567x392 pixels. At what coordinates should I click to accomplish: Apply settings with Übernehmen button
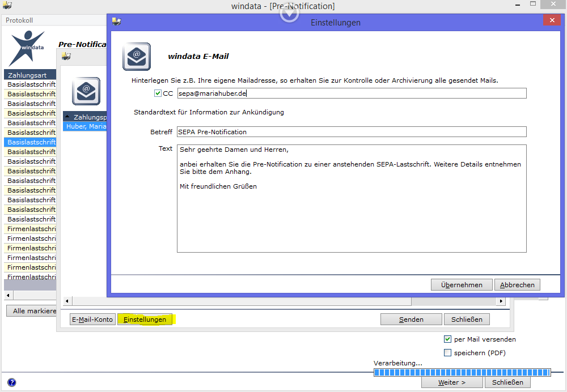point(462,285)
